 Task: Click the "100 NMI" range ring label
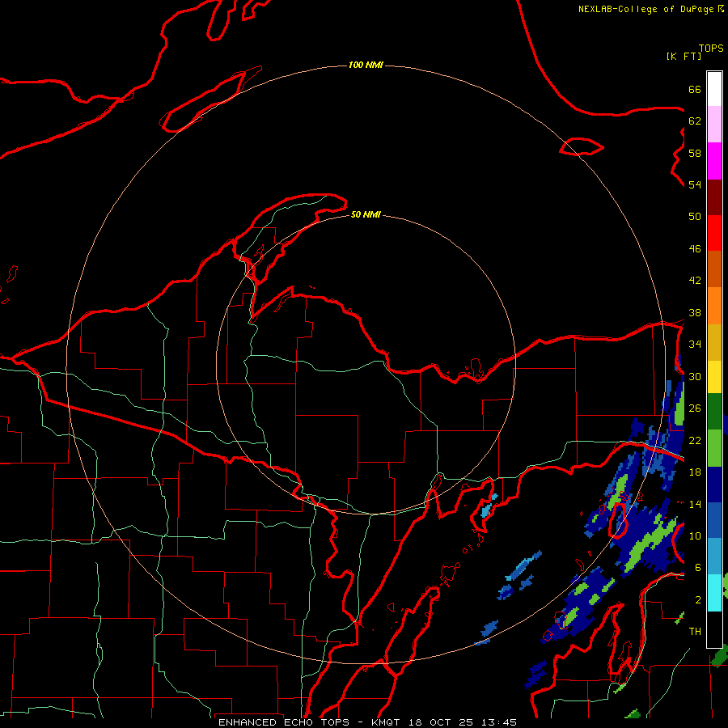[x=366, y=65]
